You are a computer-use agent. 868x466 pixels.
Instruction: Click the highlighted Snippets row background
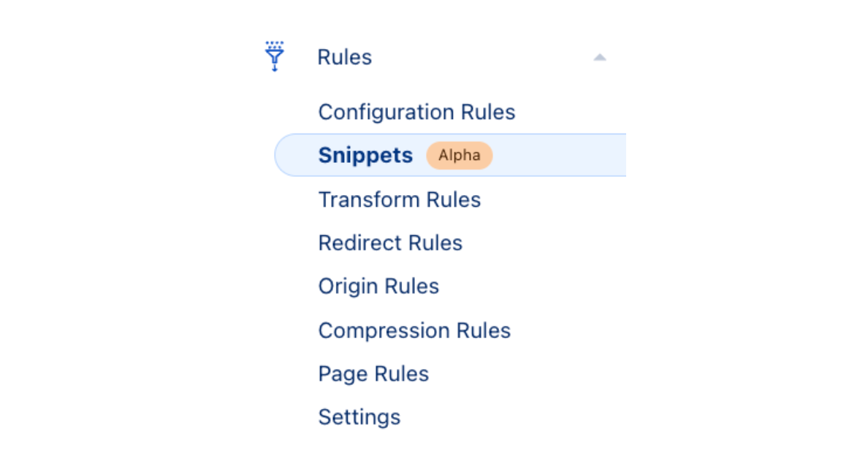click(555, 156)
